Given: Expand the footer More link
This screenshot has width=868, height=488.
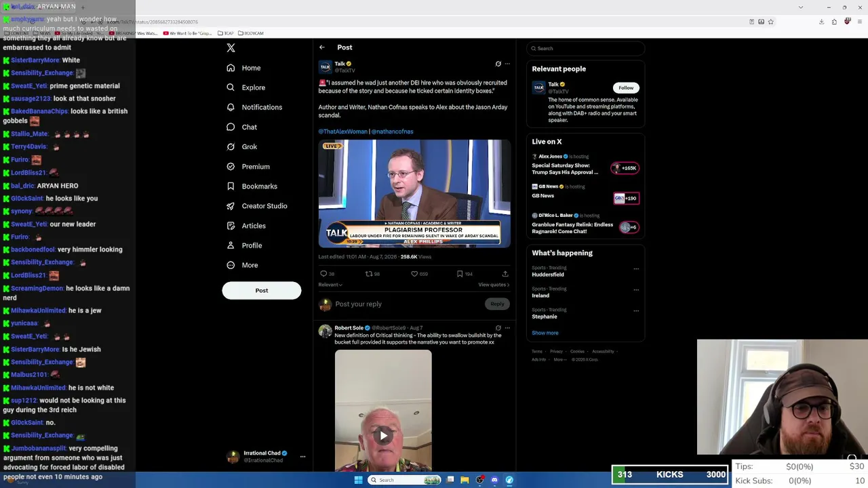Looking at the screenshot, I should pyautogui.click(x=559, y=359).
